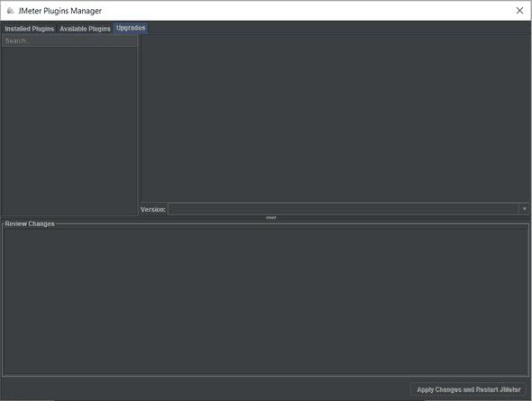Image resolution: width=532 pixels, height=401 pixels.
Task: Click the Version dropdown arrow
Action: pos(524,209)
